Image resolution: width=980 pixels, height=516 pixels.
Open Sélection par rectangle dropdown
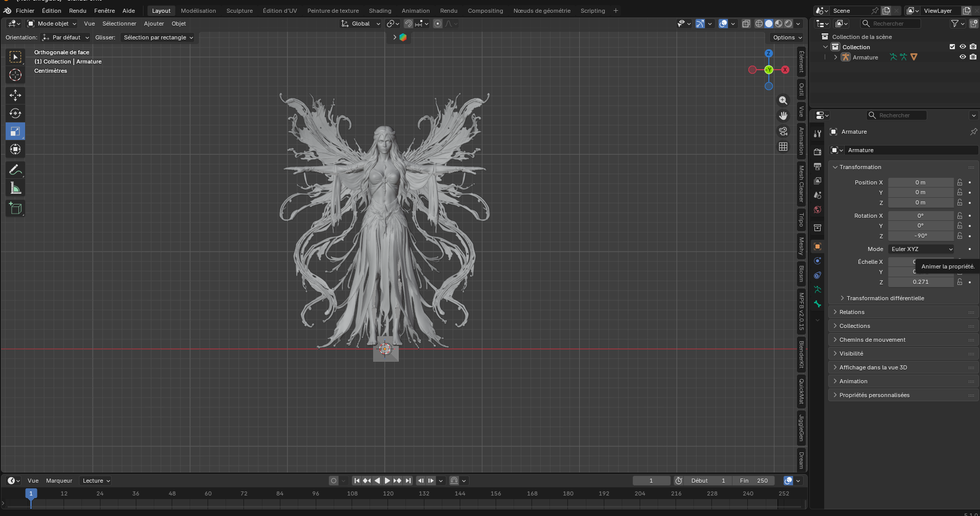coord(158,37)
